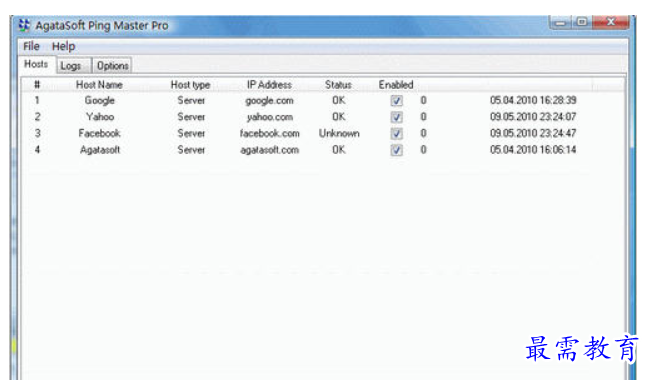Click row number 2
This screenshot has height=380, width=647.
point(37,117)
